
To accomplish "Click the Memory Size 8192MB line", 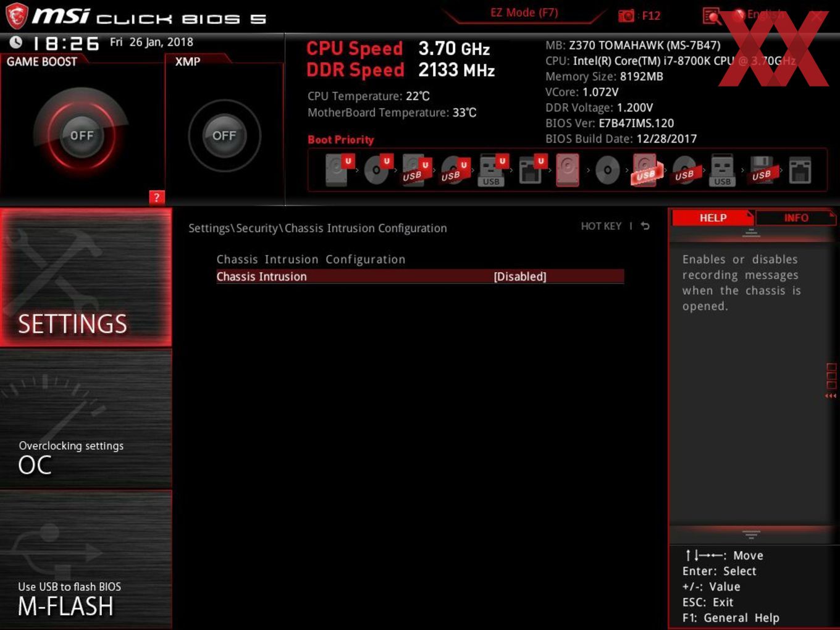I will coord(604,77).
